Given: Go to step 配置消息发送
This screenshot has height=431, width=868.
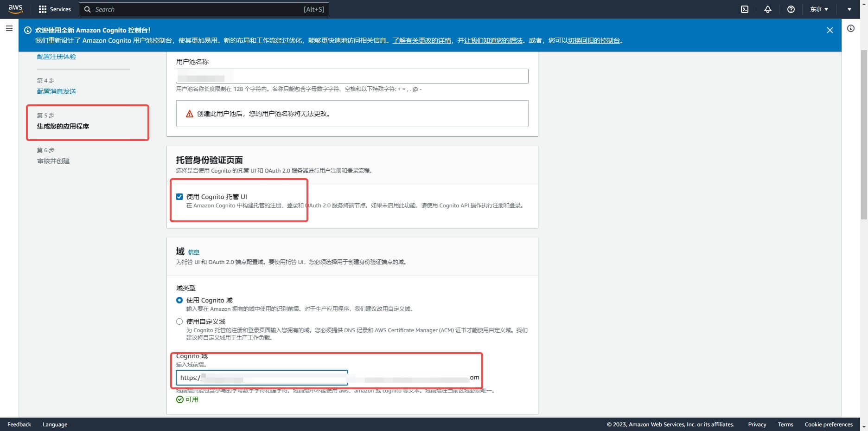Looking at the screenshot, I should click(57, 91).
